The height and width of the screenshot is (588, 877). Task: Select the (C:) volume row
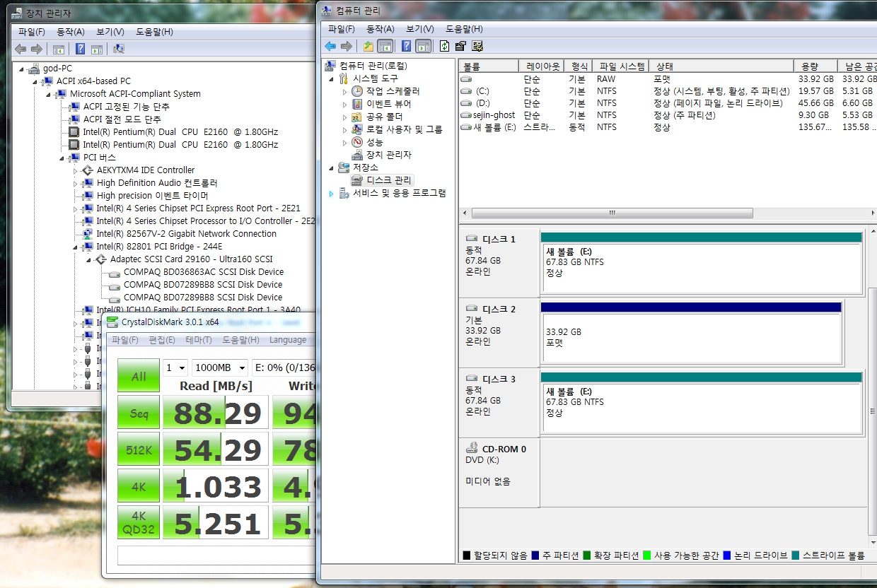click(x=668, y=91)
